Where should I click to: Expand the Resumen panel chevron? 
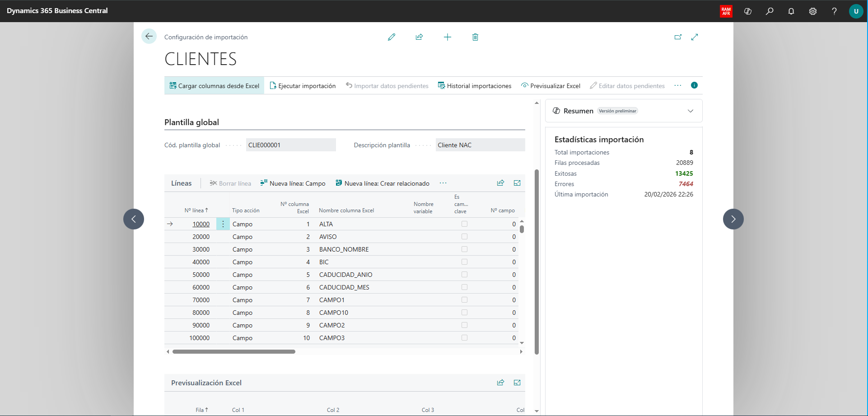[690, 111]
